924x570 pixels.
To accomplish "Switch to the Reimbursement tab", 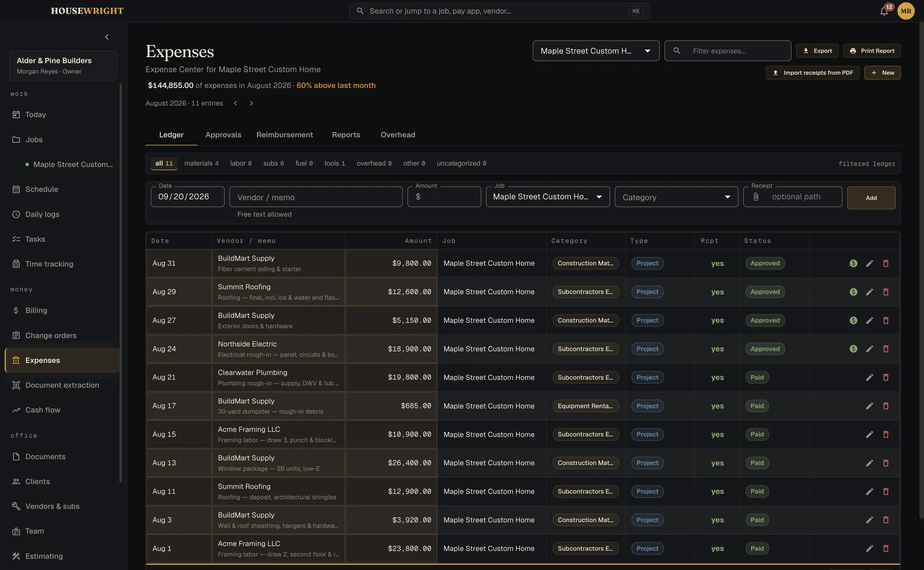I will (x=285, y=135).
